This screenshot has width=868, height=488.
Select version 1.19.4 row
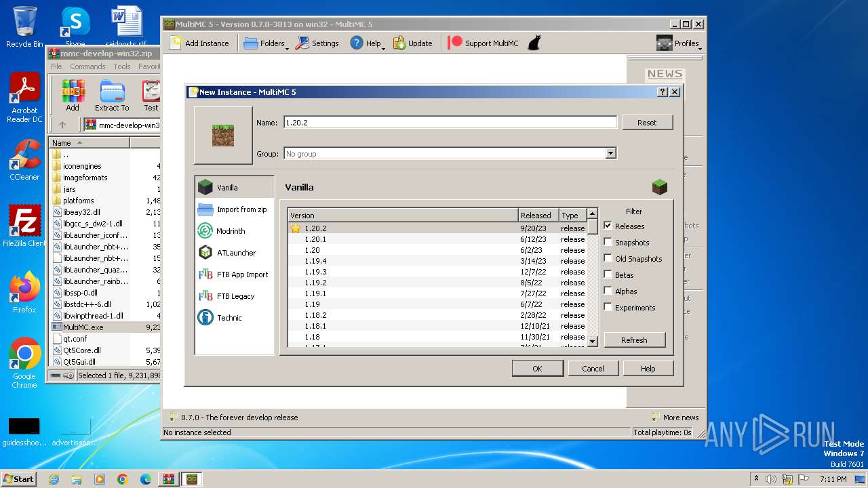437,261
